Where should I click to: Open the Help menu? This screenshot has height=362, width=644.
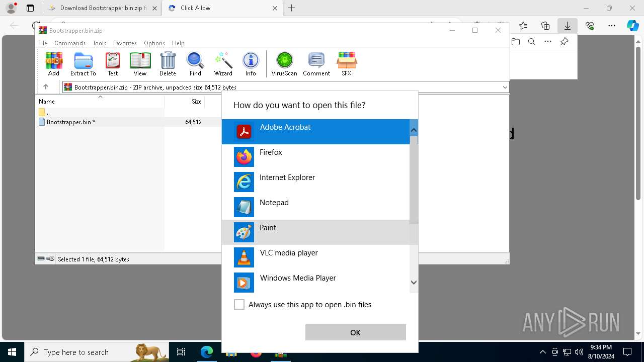tap(178, 43)
